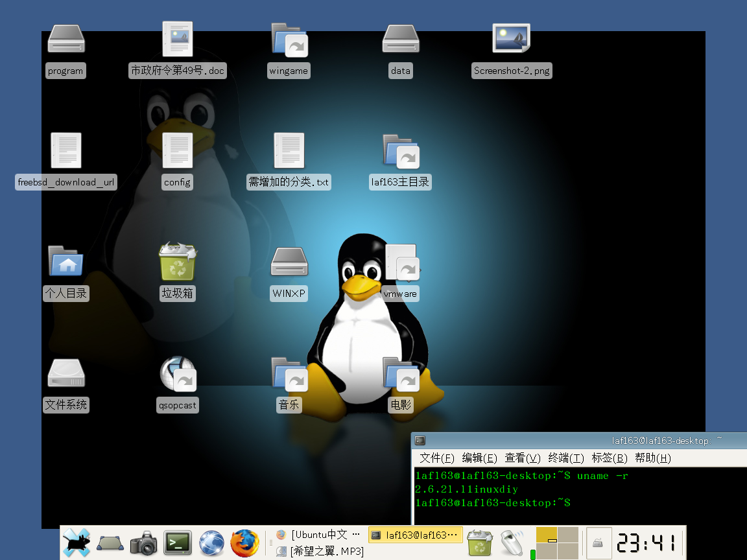This screenshot has width=747, height=560.
Task: Open the trash applet in the panel
Action: (479, 543)
